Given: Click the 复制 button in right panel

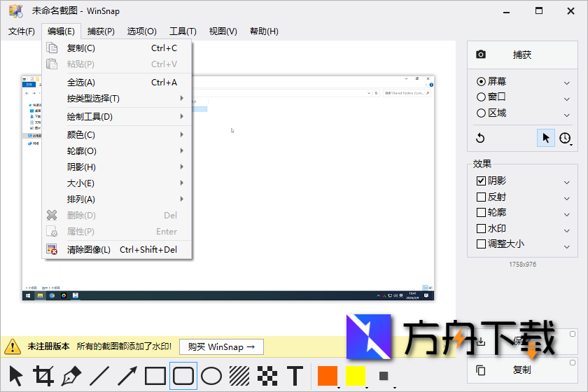Looking at the screenshot, I should [x=522, y=370].
